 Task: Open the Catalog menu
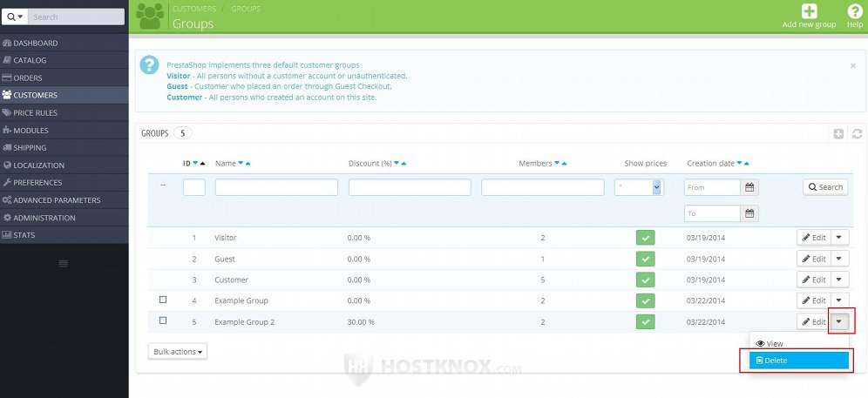point(64,60)
